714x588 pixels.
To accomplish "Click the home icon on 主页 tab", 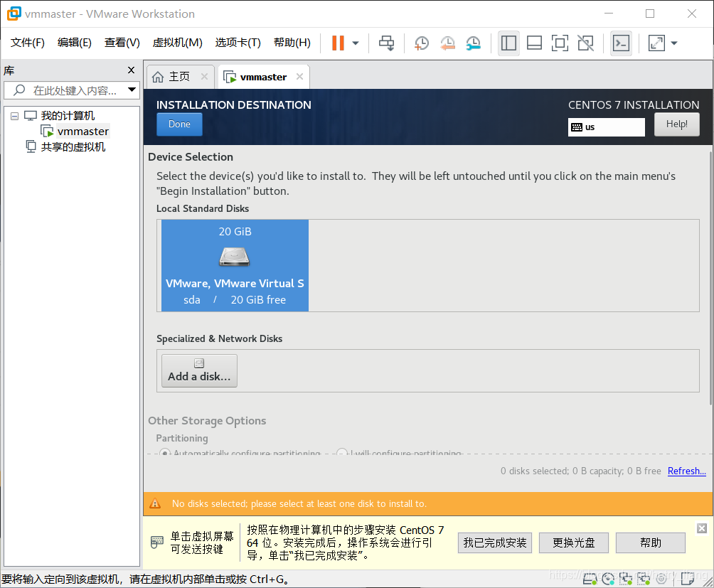I will click(x=158, y=77).
